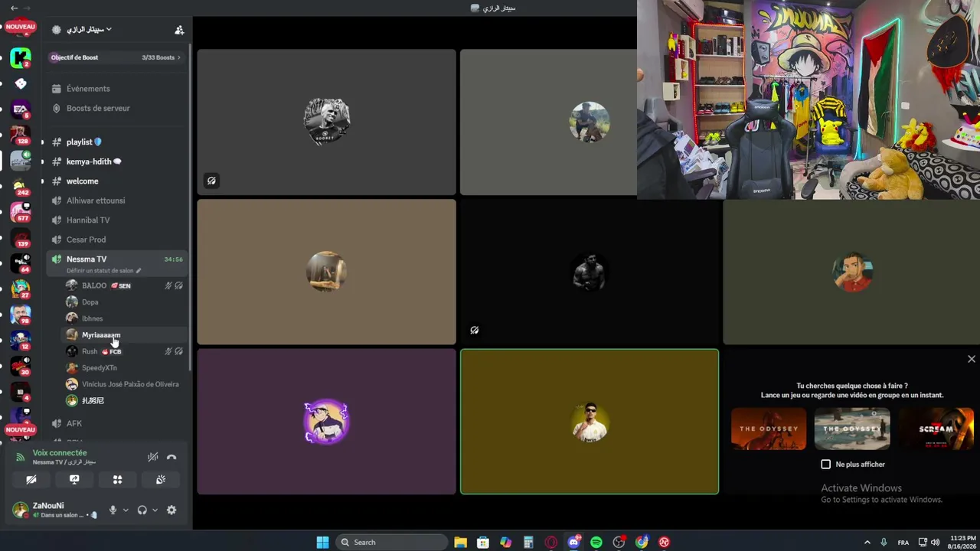This screenshot has height=551, width=980.
Task: Select the Nessma TV voice channel
Action: [x=117, y=263]
